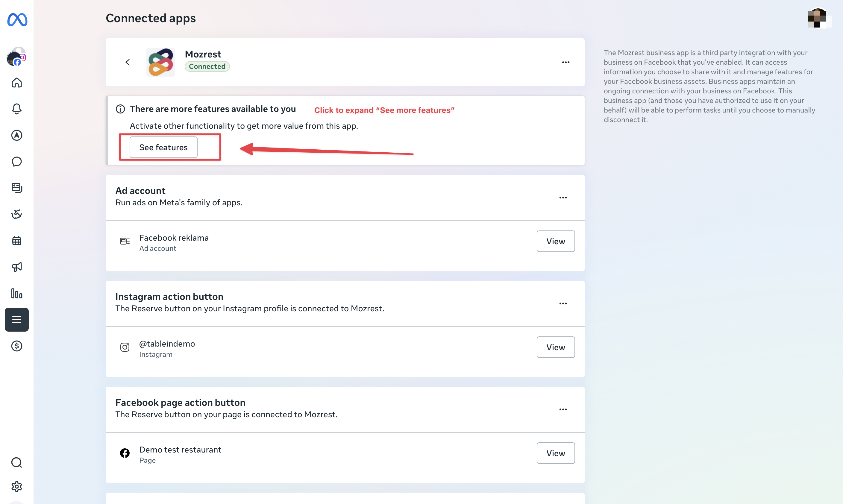Open Monetization dollar icon

pyautogui.click(x=17, y=346)
